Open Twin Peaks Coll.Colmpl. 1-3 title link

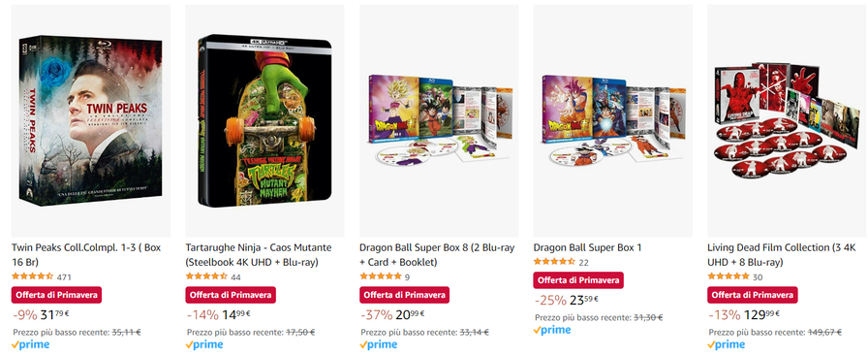85,254
